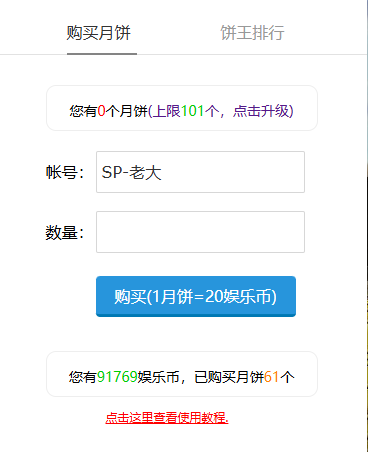Viewport: 368px width, 452px height.
Task: Click the 娱乐币 balance text in bottom box
Action: coord(158,377)
